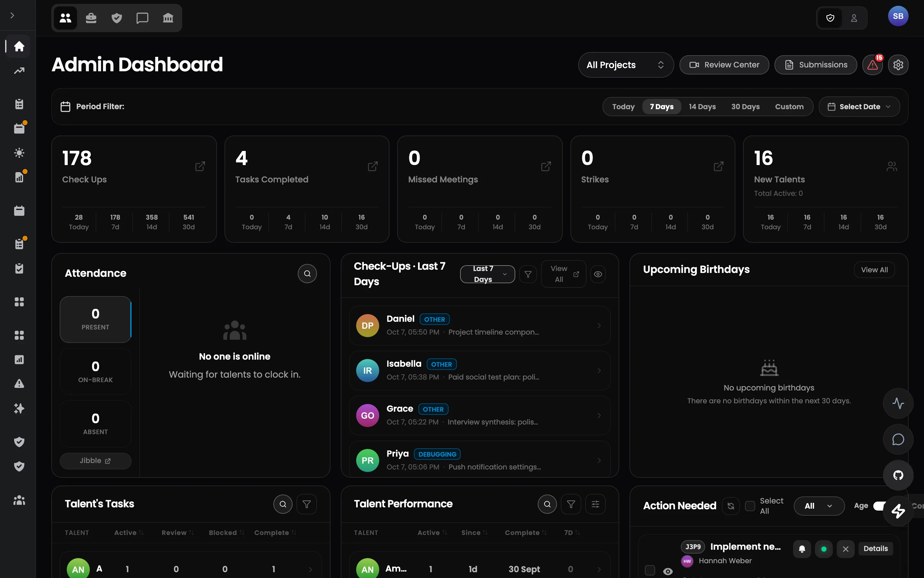Go to Home in the left sidebar
The height and width of the screenshot is (578, 924).
[19, 46]
